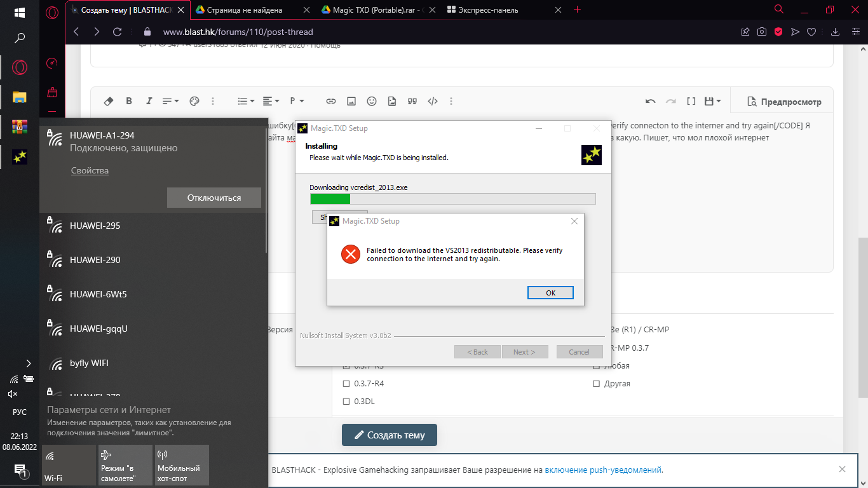Expand the save draft dropdown
The width and height of the screenshot is (868, 488).
[713, 101]
